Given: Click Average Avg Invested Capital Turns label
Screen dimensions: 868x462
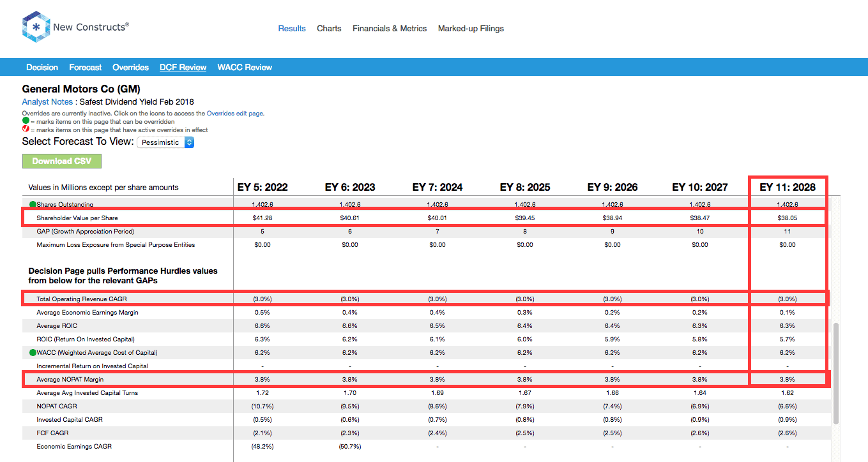Looking at the screenshot, I should tap(87, 393).
